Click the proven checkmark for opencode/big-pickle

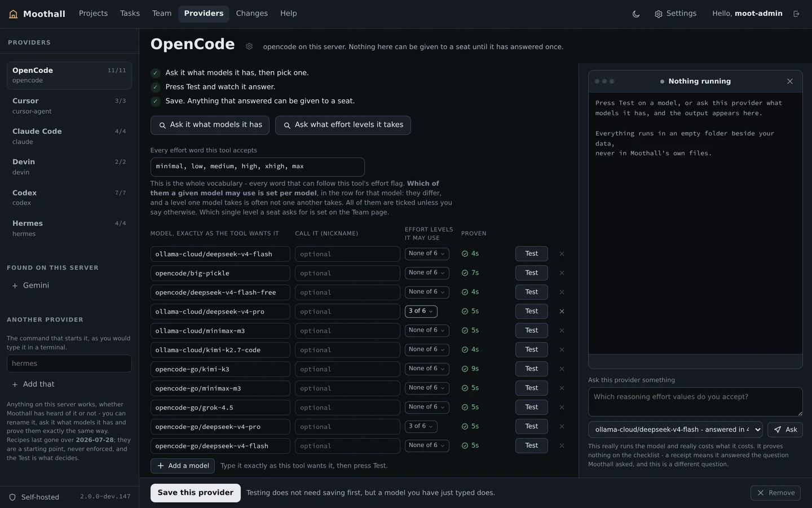(x=465, y=273)
